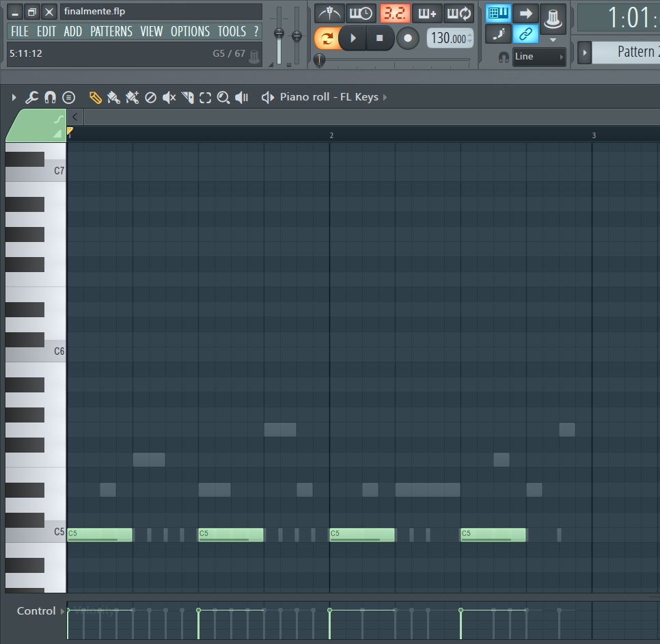Choose the Select marquee tool
The height and width of the screenshot is (644, 660).
(206, 98)
